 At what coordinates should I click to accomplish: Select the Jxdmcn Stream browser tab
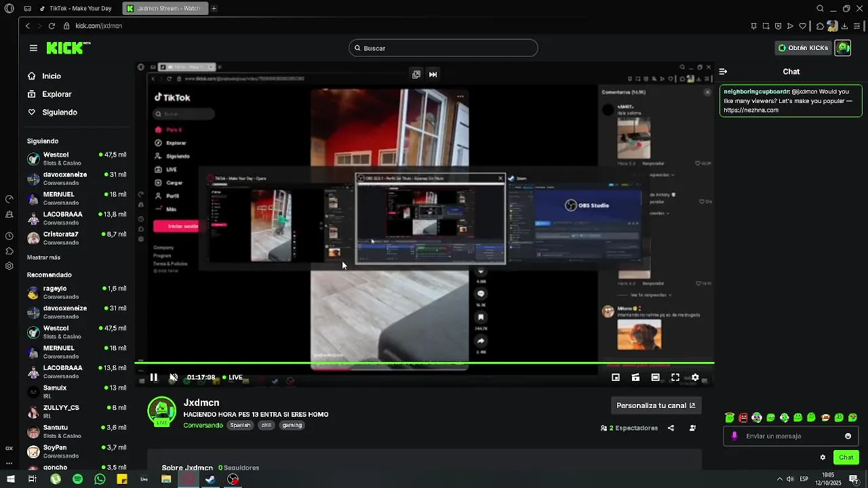(165, 9)
